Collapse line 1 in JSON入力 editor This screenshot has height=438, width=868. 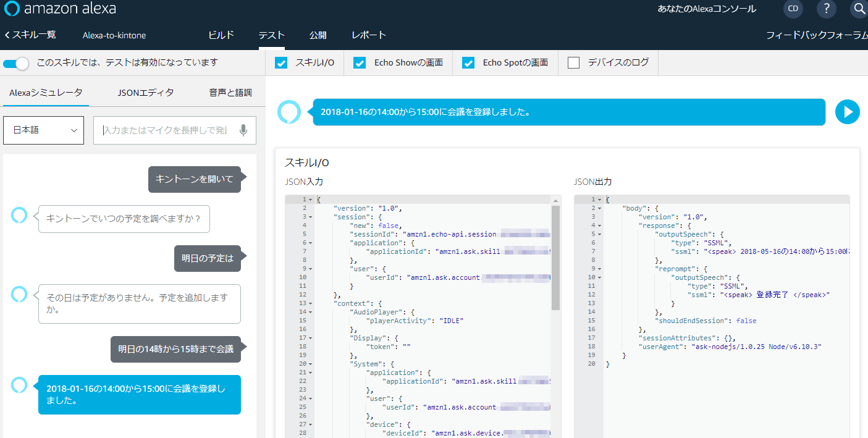[311, 200]
